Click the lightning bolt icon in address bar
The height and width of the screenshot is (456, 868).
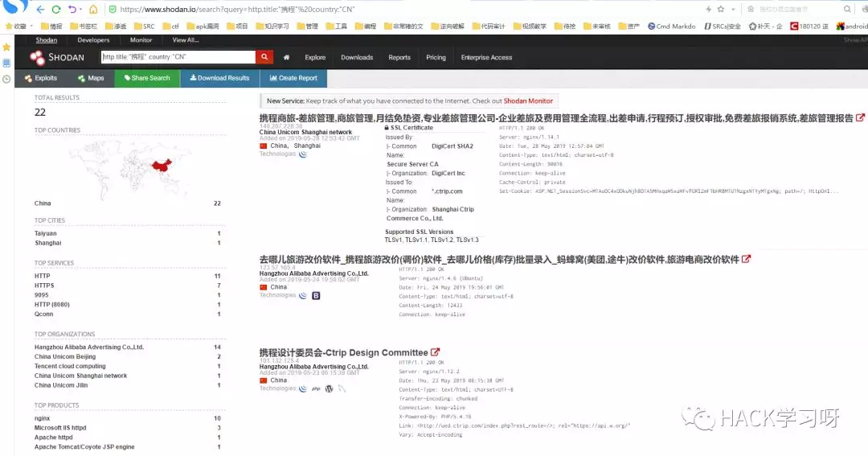708,10
